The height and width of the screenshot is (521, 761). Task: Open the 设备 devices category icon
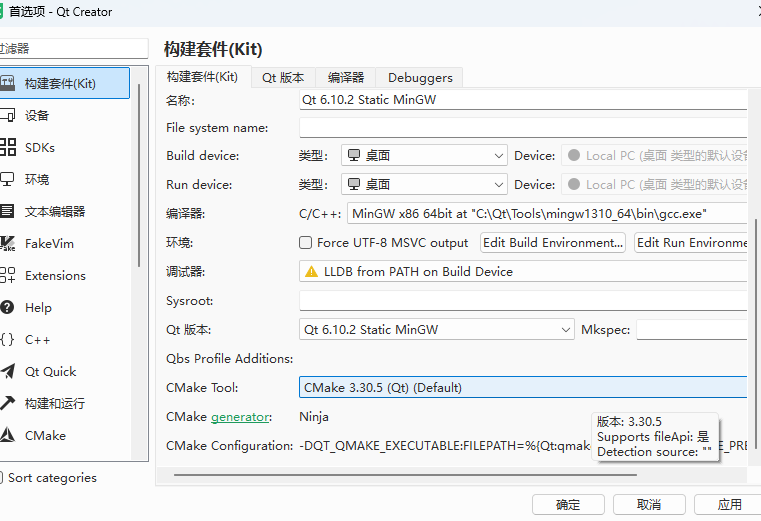pyautogui.click(x=7, y=115)
